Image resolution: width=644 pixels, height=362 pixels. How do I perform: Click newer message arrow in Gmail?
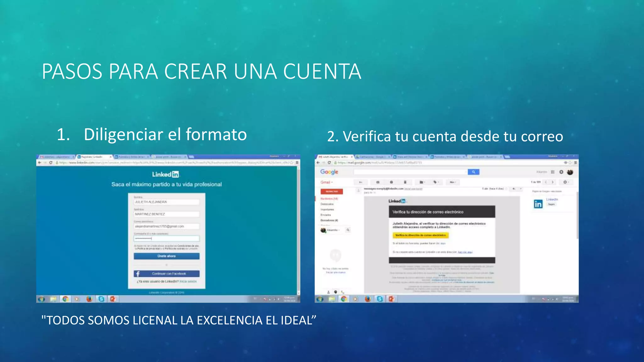click(x=546, y=182)
